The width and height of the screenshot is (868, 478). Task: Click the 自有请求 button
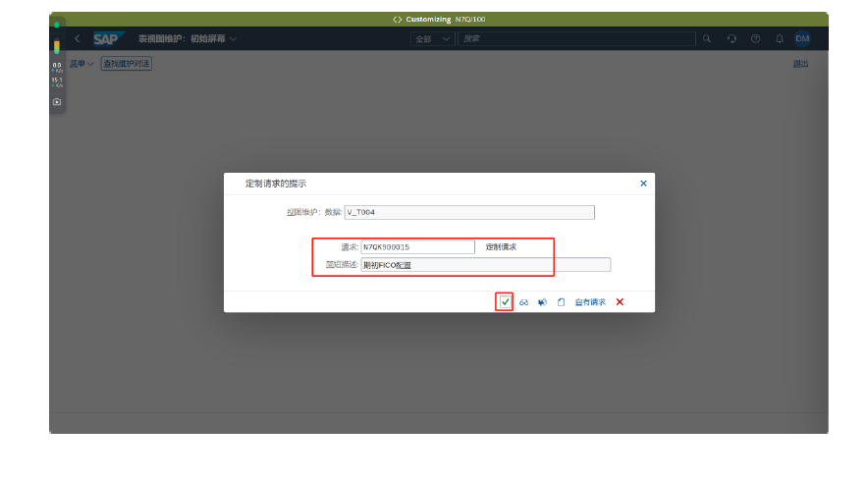590,302
